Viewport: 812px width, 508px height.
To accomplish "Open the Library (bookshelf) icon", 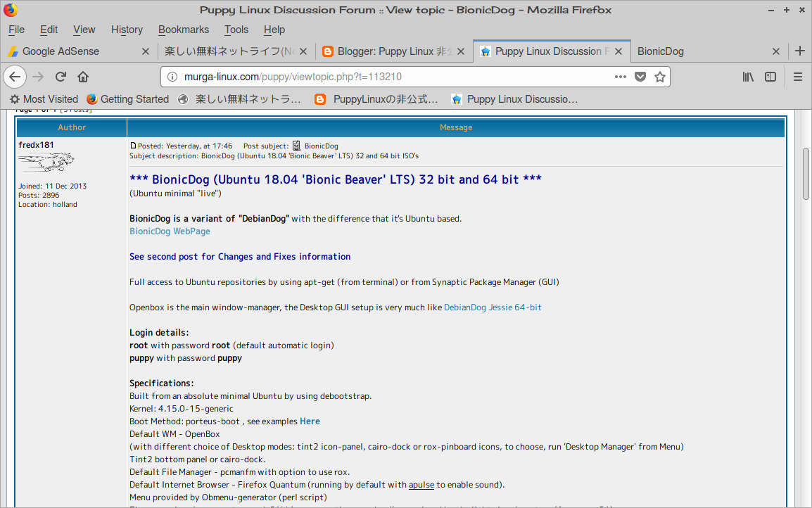I will [x=748, y=77].
